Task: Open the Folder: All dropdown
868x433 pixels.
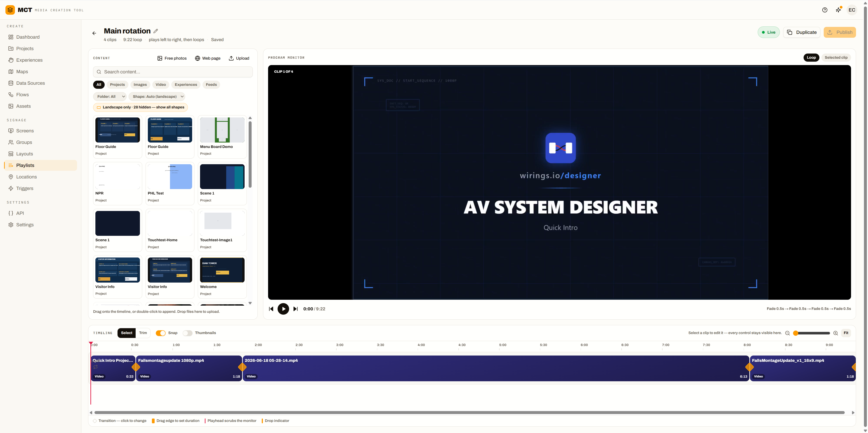Action: 110,97
